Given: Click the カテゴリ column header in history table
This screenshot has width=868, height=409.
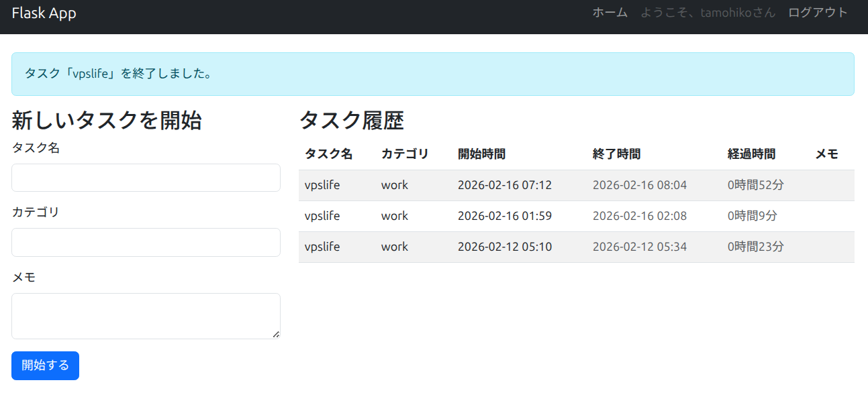Looking at the screenshot, I should tap(405, 154).
